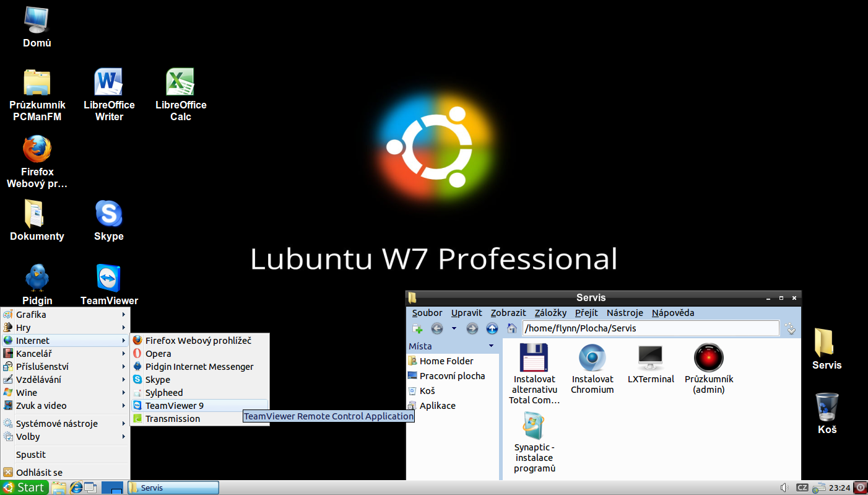The width and height of the screenshot is (868, 495).
Task: Open the Nástroje menu
Action: tap(625, 313)
